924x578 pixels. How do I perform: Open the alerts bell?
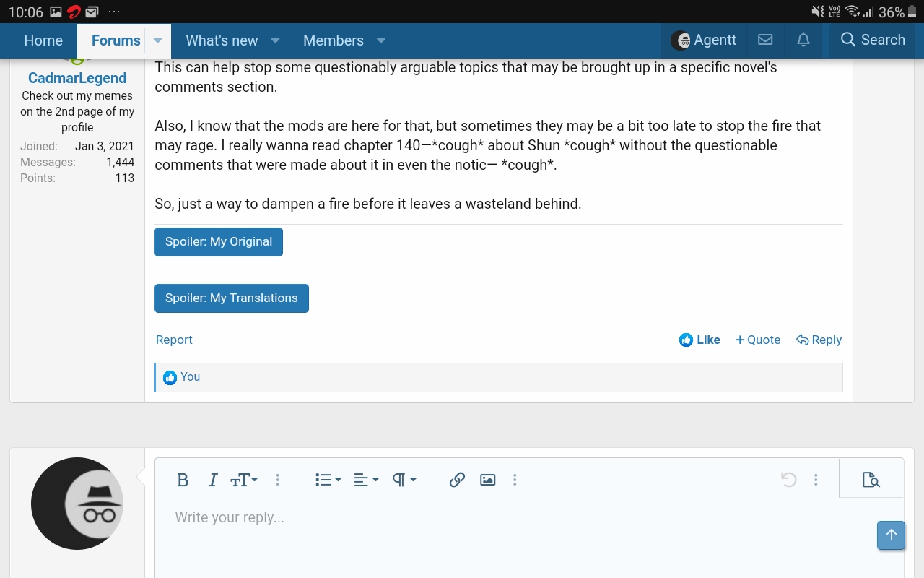coord(803,40)
